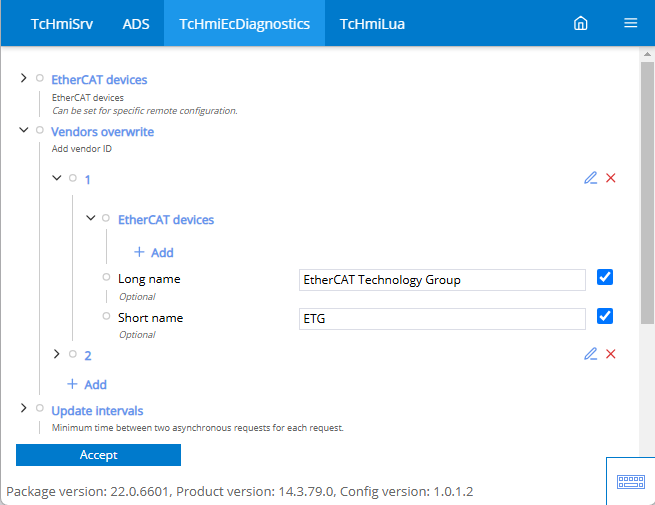The width and height of the screenshot is (655, 505).
Task: Click circle marker beside nested EtherCAT devices
Action: [x=106, y=218]
